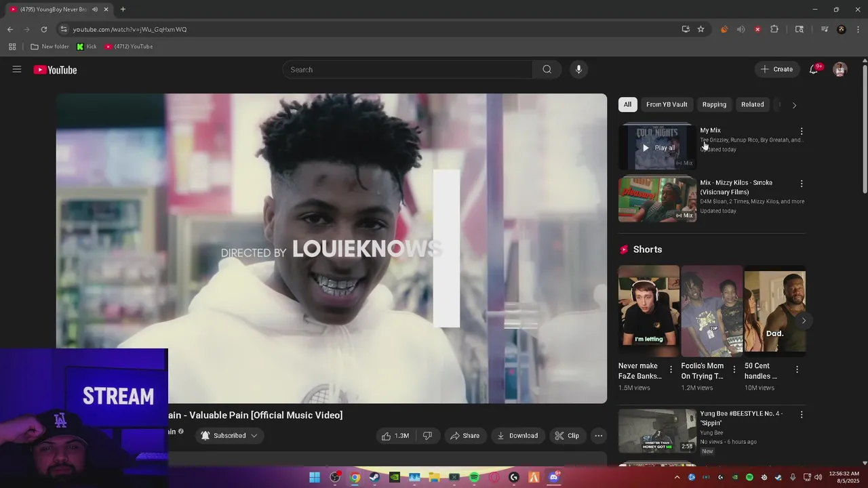Toggle the Subscribed notification dropdown
The image size is (868, 488).
(229, 436)
